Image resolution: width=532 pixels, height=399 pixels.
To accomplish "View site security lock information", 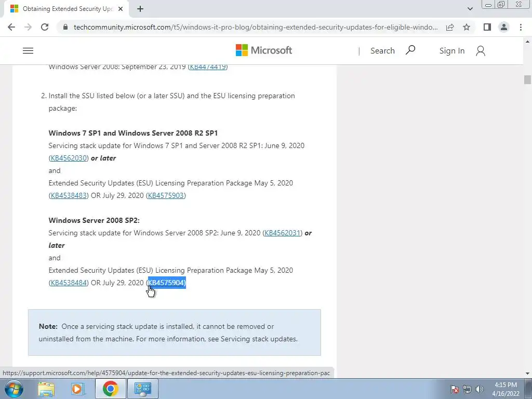I will (65, 27).
